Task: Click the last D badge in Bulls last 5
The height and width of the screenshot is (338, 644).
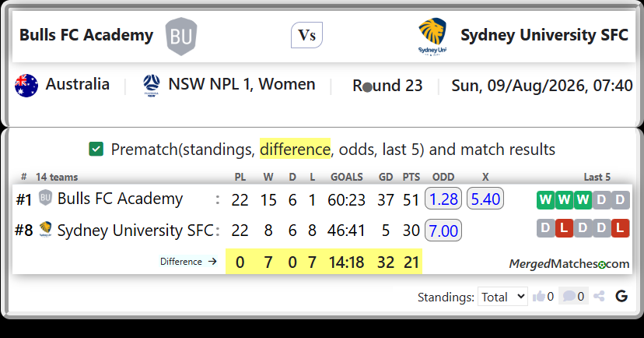Action: [620, 200]
